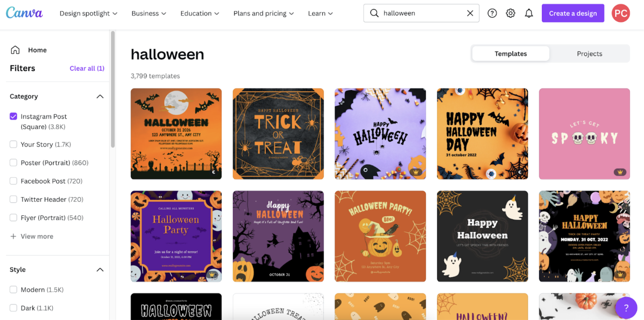The height and width of the screenshot is (320, 644).
Task: Open Plans and pricing dropdown
Action: [x=264, y=13]
